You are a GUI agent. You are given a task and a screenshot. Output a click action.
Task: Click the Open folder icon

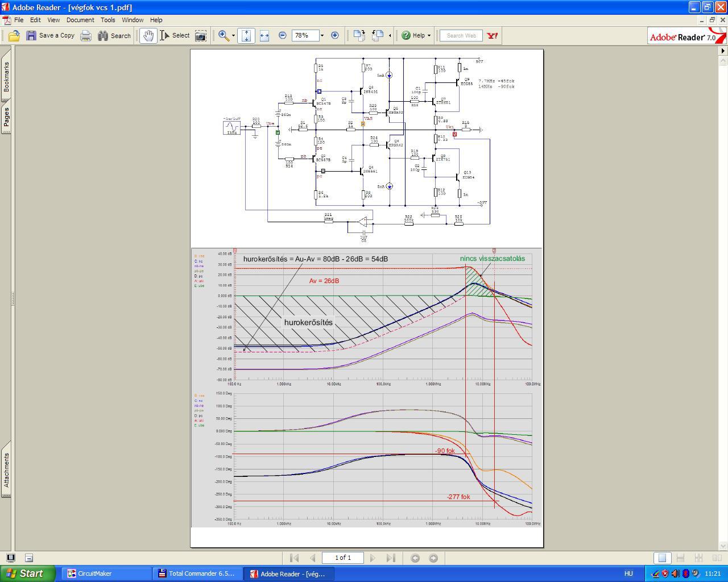click(14, 36)
